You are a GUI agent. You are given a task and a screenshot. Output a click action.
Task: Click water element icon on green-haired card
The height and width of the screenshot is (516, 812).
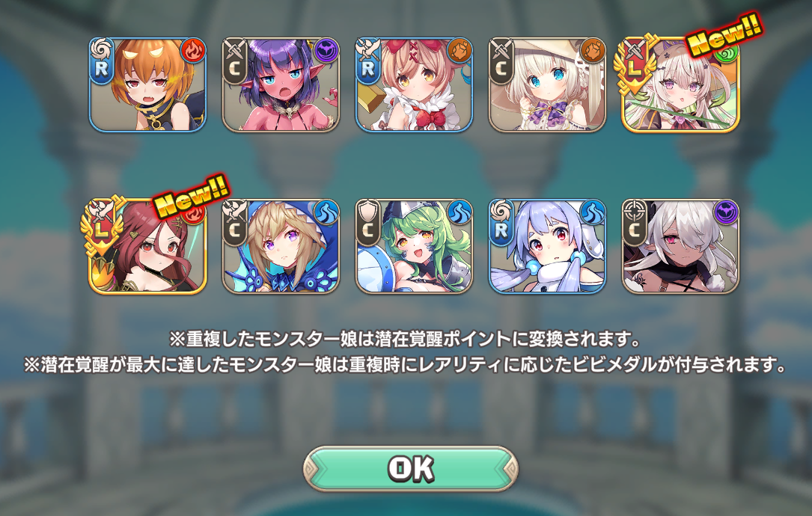460,212
